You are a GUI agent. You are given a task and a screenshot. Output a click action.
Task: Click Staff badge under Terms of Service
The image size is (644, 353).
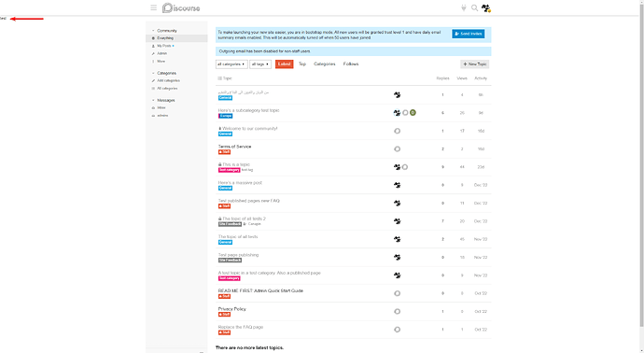224,152
